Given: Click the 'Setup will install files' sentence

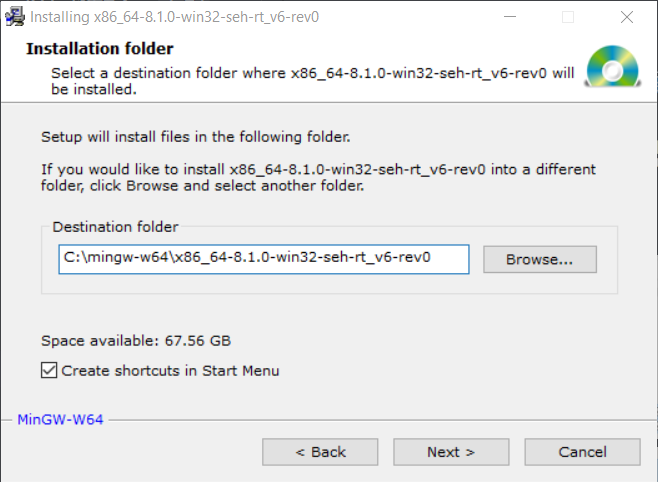Looking at the screenshot, I should (196, 137).
